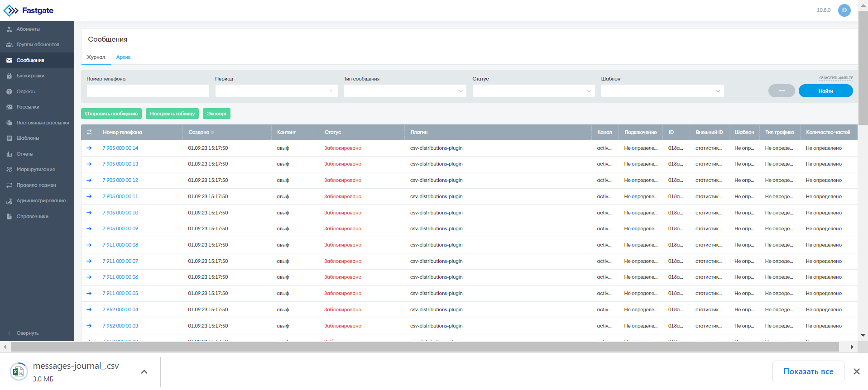The image size is (868, 390).
Task: Open the Абоненты sidebar section
Action: [37, 29]
